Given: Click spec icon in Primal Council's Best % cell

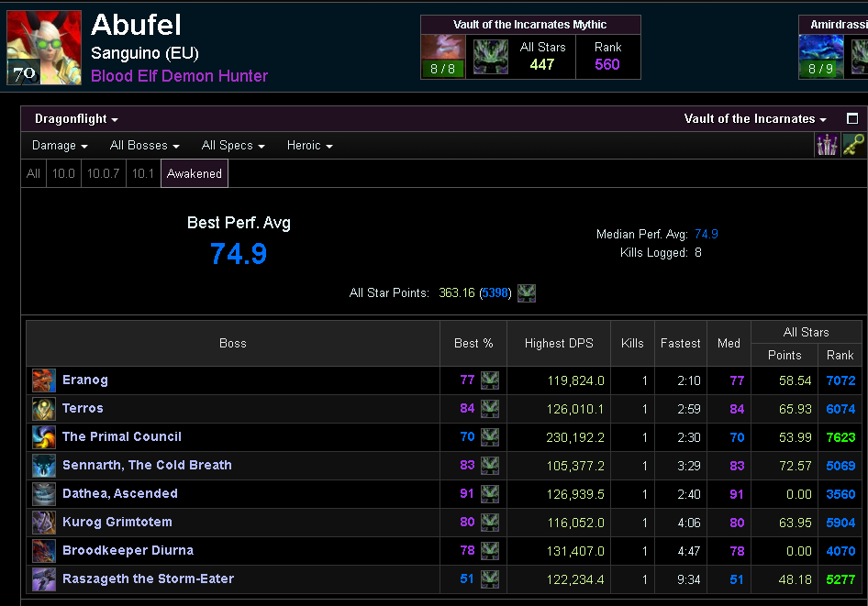Looking at the screenshot, I should pos(490,437).
